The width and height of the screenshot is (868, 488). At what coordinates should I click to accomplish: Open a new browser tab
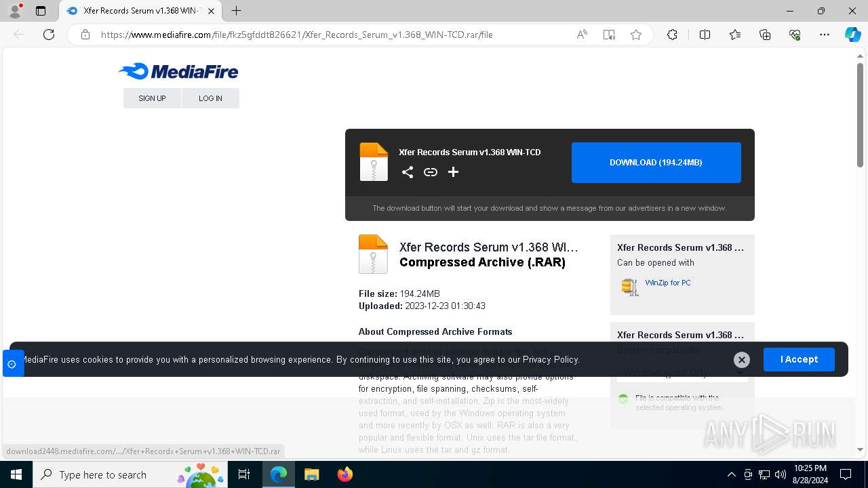tap(236, 11)
